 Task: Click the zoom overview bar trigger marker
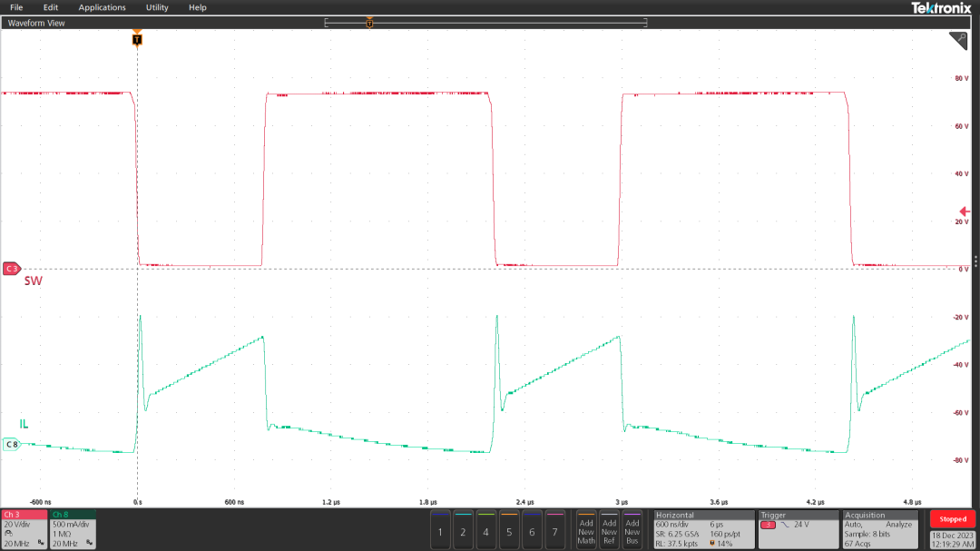[369, 23]
